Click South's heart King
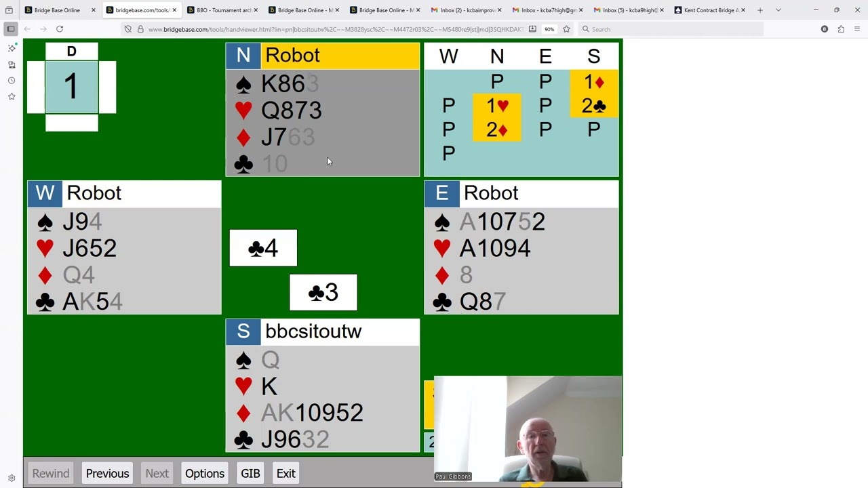The width and height of the screenshot is (868, 488). tap(269, 386)
